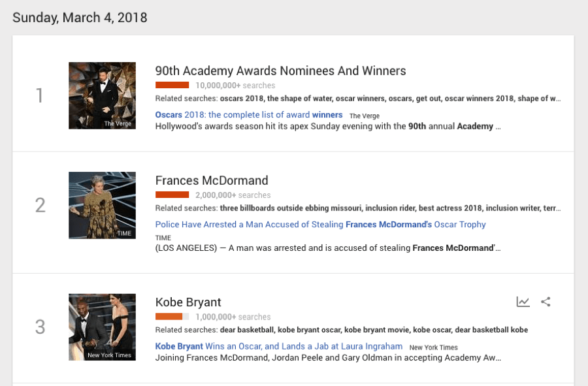The image size is (588, 386).
Task: Open the Frances McDormand TIME thumbnail image
Action: [102, 205]
